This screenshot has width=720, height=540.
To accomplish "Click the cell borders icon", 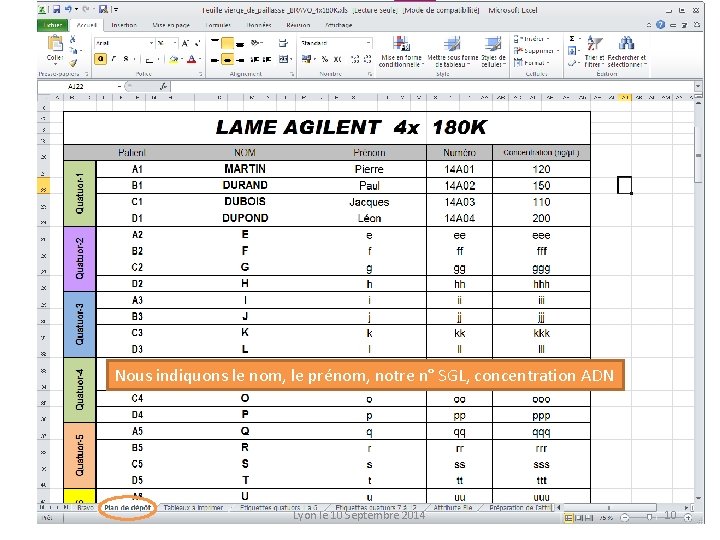I will pos(149,59).
